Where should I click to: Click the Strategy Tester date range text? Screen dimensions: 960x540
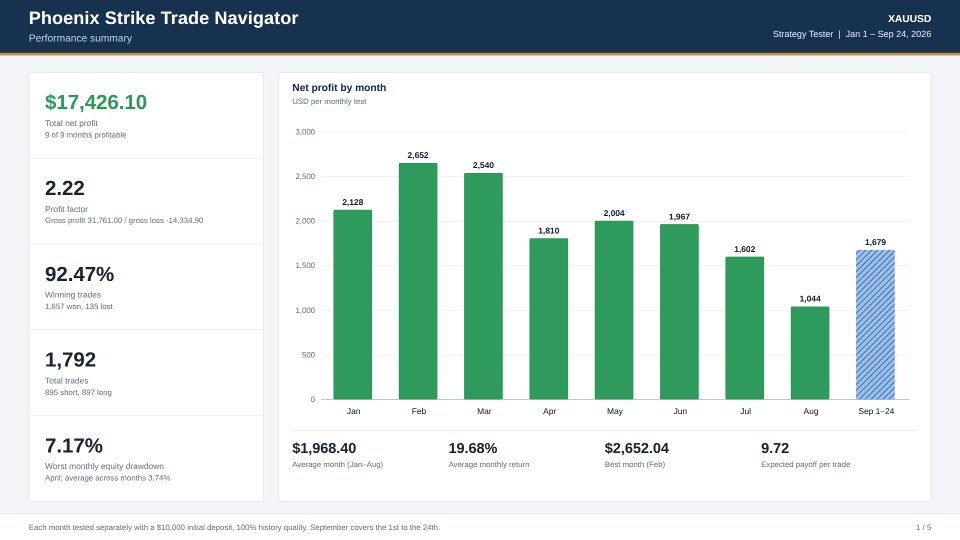coord(852,34)
